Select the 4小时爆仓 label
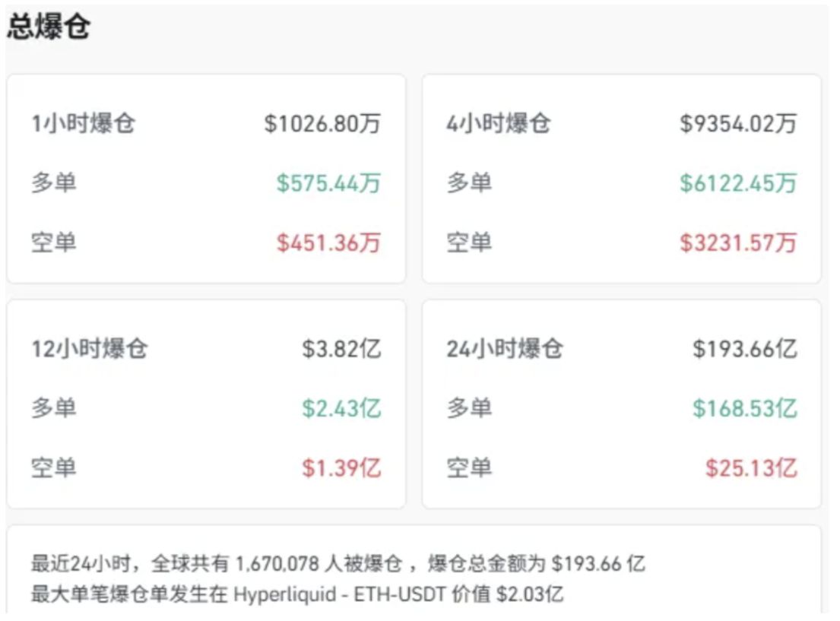Viewport: 840px width, 621px height. coord(499,123)
